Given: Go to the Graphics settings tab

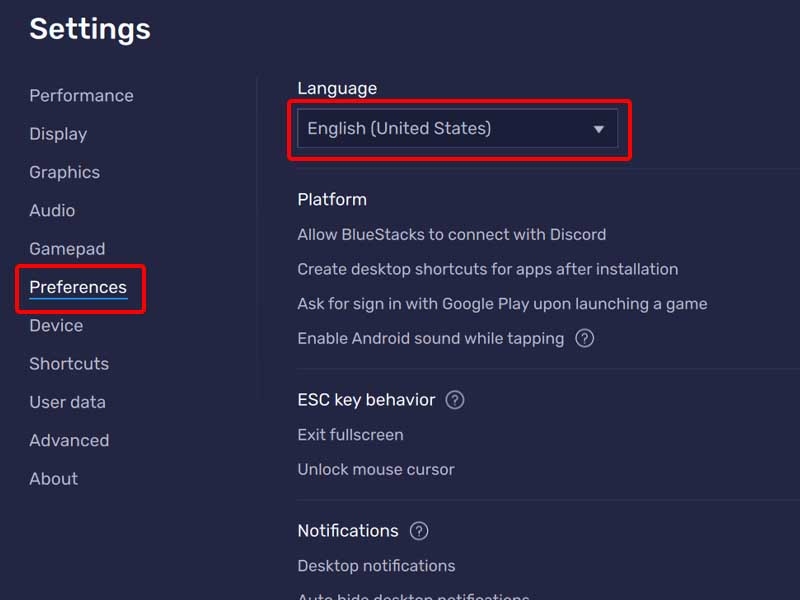Looking at the screenshot, I should pos(64,172).
